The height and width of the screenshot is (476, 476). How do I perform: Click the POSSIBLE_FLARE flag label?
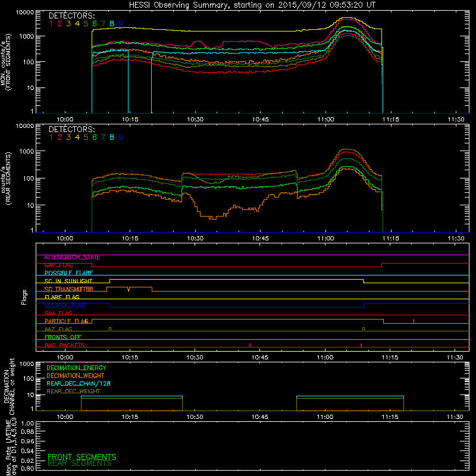[68, 273]
